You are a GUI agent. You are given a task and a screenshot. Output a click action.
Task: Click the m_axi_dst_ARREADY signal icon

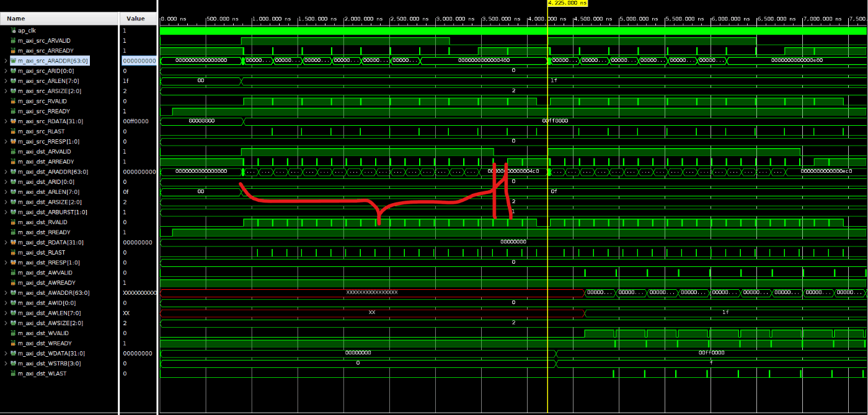point(14,162)
